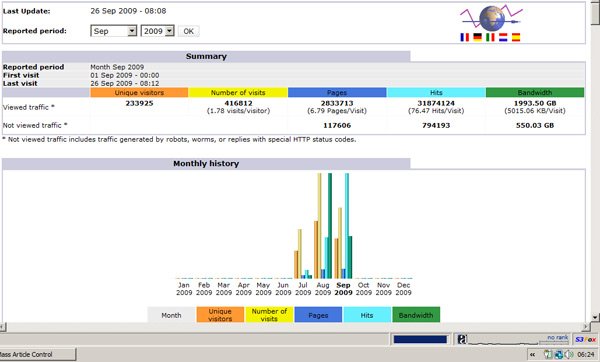Click the Alexa icon in status bar
Viewport: 600px width, 362px height.
(x=462, y=339)
